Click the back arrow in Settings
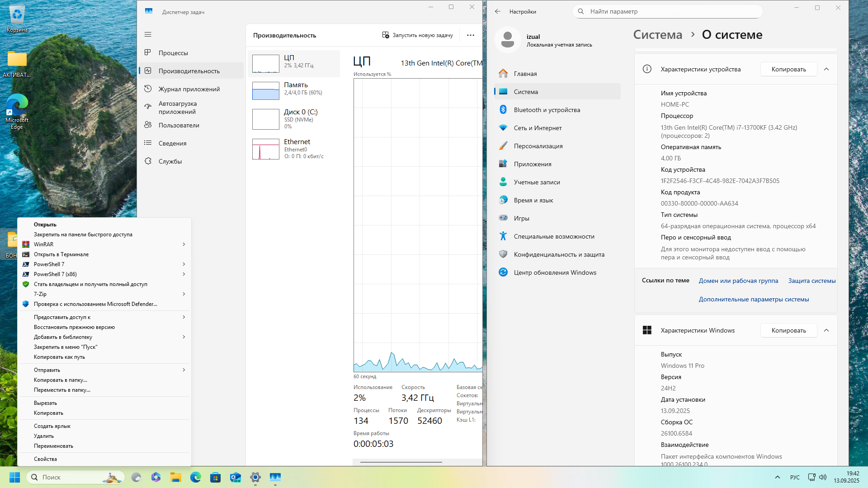868x488 pixels. coord(497,11)
